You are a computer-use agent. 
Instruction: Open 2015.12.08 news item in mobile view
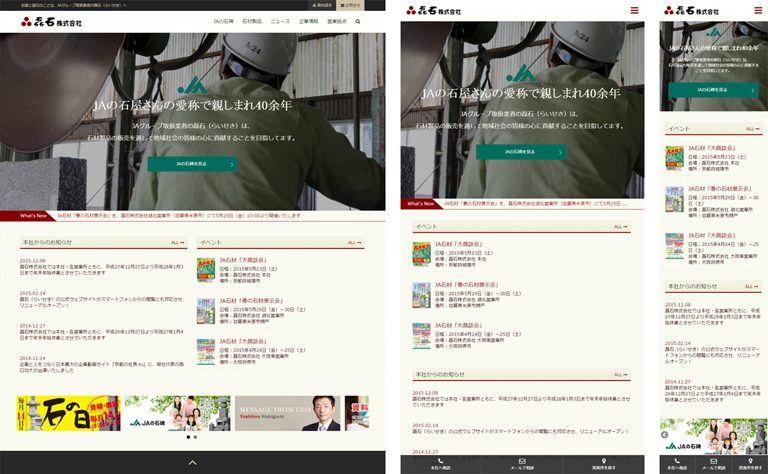click(713, 314)
